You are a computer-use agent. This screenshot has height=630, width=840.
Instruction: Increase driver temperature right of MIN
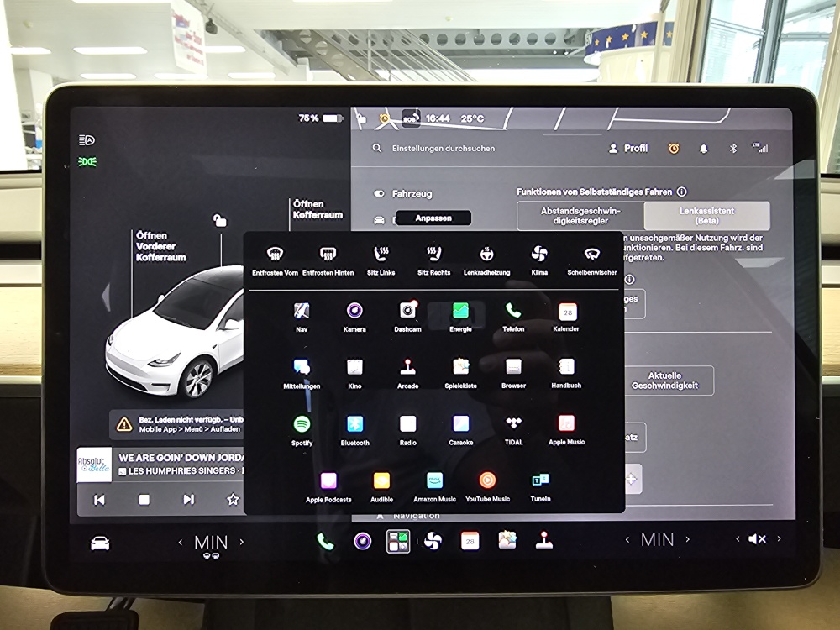[242, 542]
